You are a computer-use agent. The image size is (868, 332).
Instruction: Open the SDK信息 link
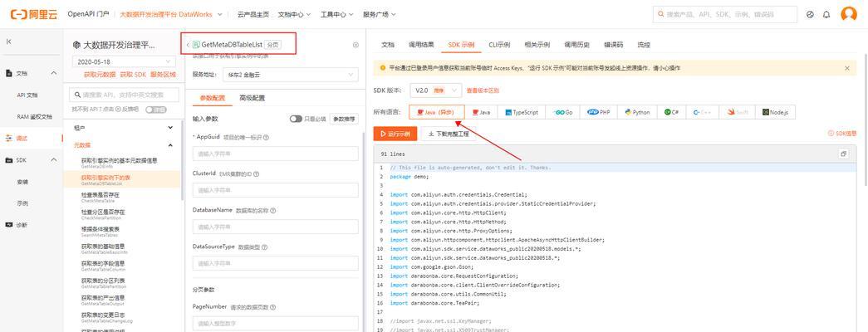coord(842,134)
